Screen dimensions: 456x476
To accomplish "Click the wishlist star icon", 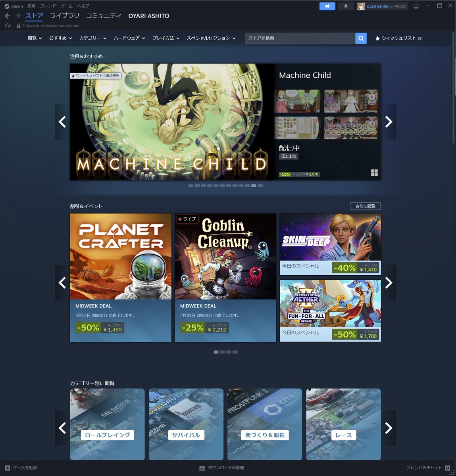I will pos(377,38).
